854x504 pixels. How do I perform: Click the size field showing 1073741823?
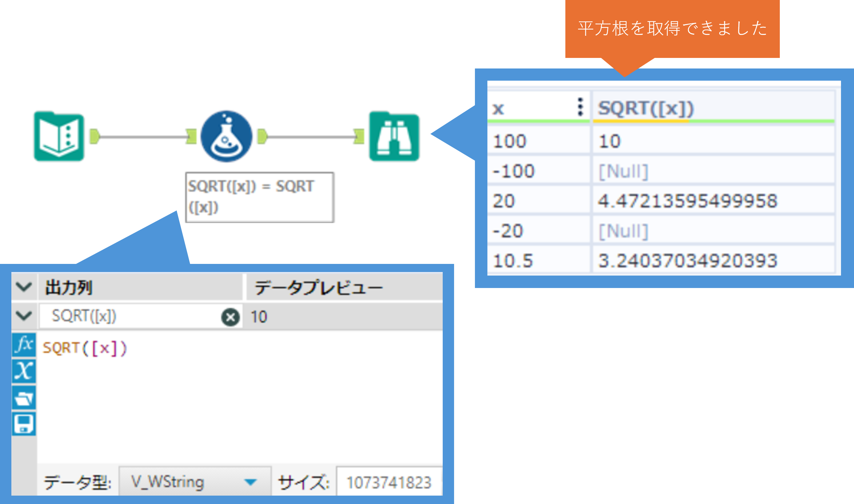click(389, 483)
